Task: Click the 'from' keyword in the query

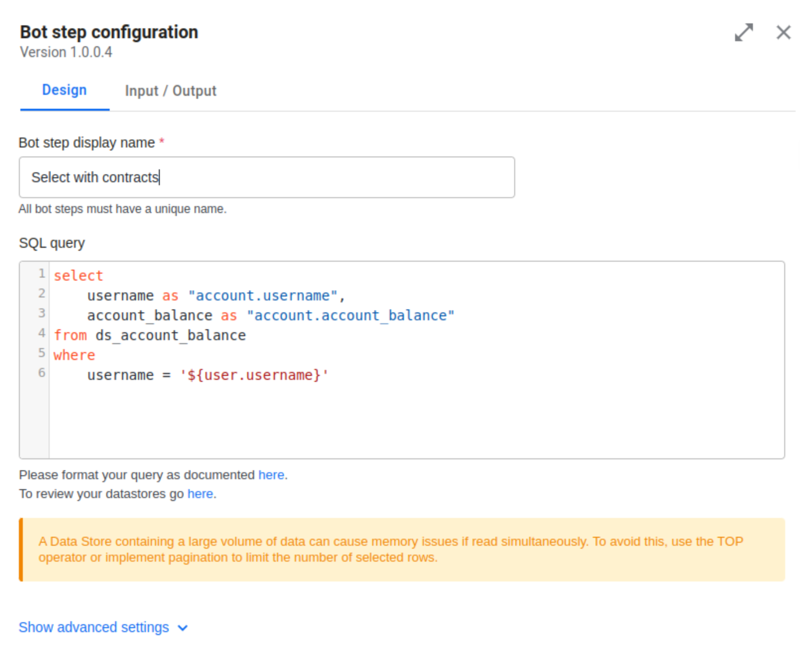Action: click(x=70, y=336)
